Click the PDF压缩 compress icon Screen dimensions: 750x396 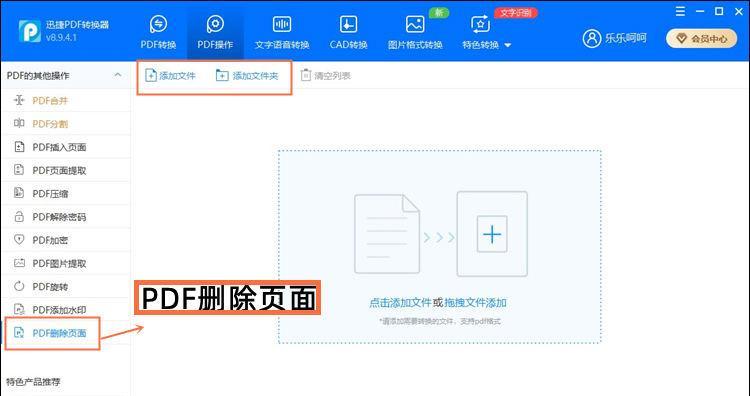coord(19,193)
